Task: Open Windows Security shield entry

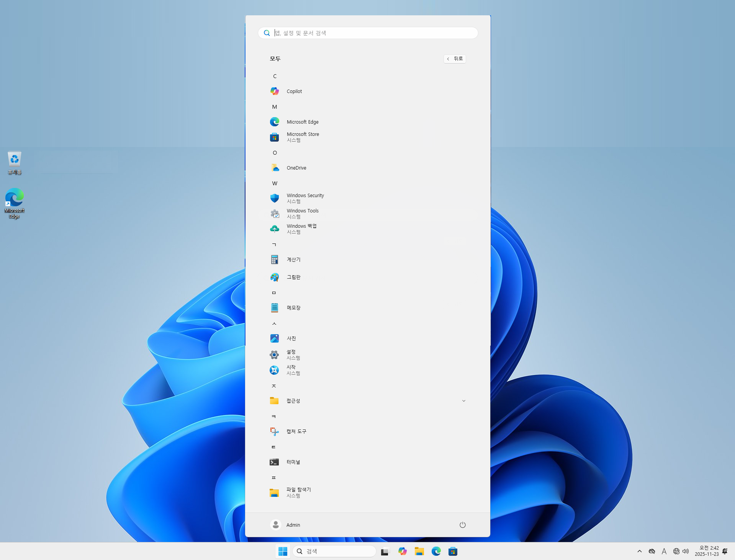Action: click(368, 198)
